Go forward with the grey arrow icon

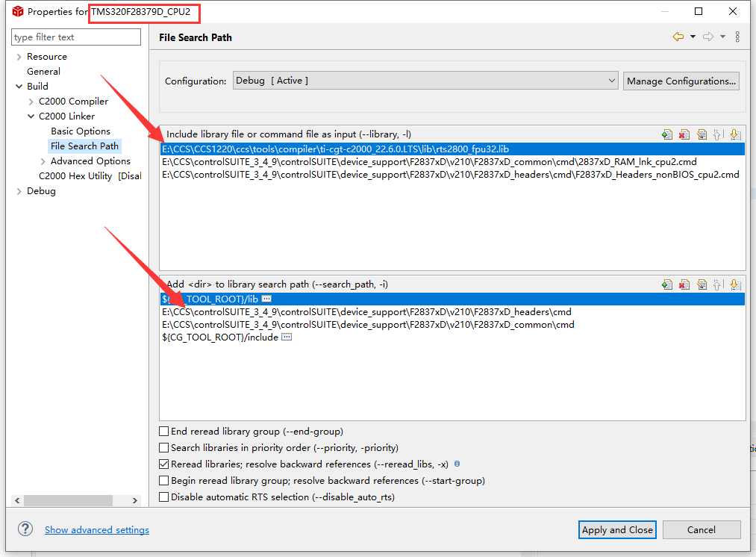707,37
